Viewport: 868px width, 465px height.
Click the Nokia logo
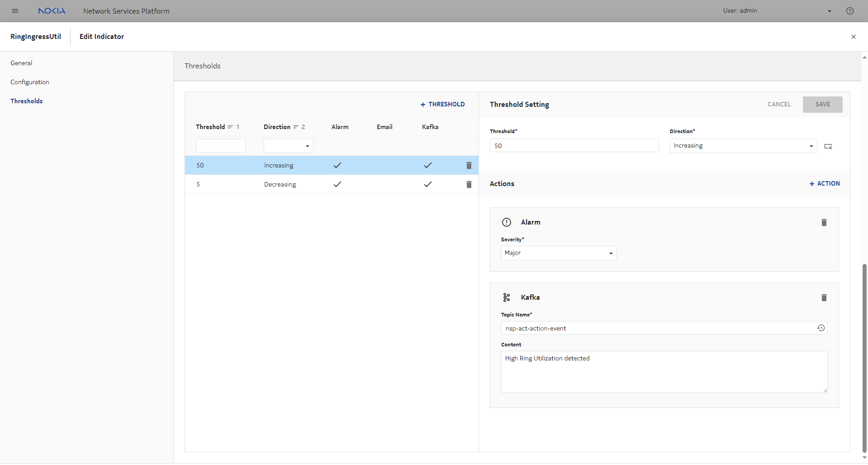tap(52, 11)
